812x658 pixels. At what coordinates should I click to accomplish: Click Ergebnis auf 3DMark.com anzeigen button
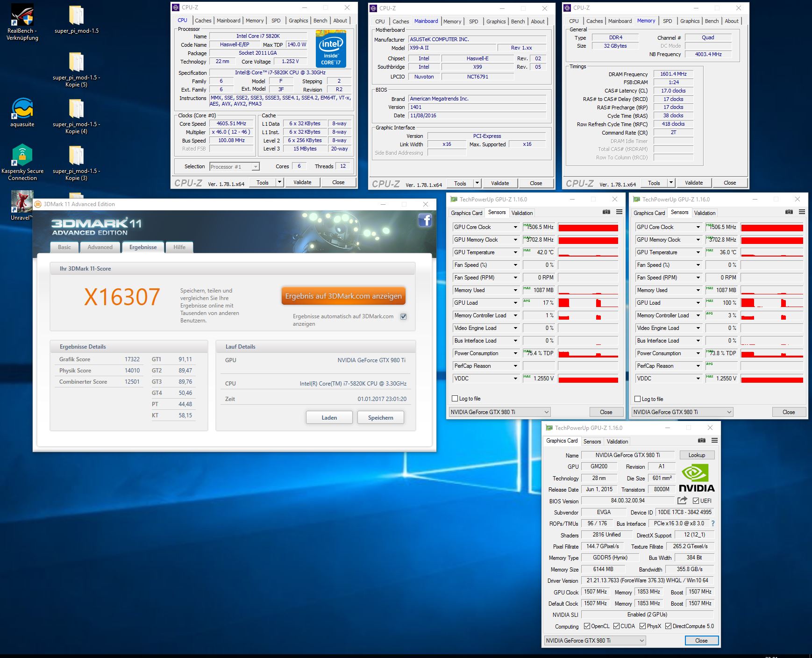[343, 296]
